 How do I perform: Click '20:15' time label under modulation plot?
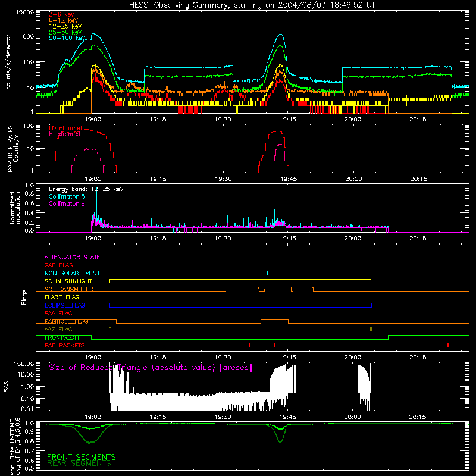(x=418, y=239)
